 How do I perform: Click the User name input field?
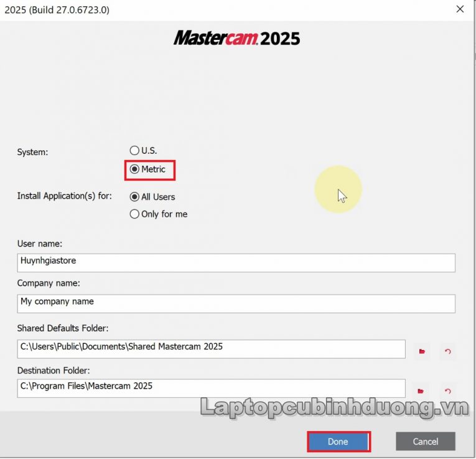click(236, 263)
